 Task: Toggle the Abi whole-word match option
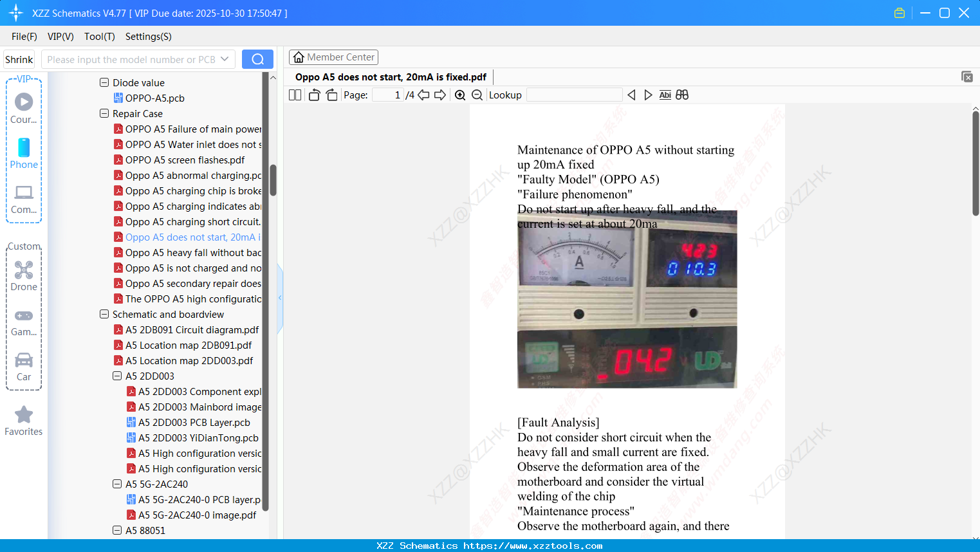pos(665,95)
